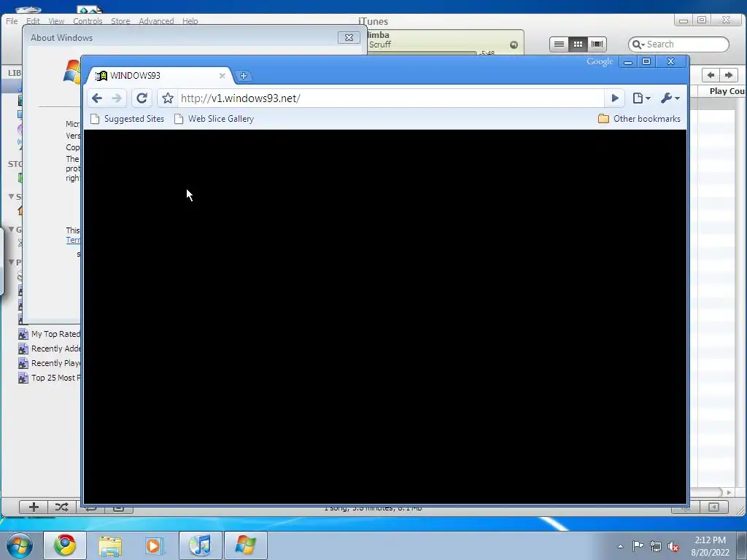Screen dimensions: 747x560
Task: Click the arrow icon in iTunes now-playing display
Action: pos(514,44)
